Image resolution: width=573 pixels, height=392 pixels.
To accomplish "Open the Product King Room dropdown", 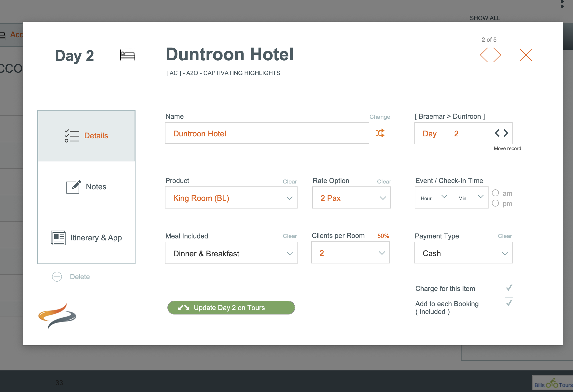I will pyautogui.click(x=231, y=198).
